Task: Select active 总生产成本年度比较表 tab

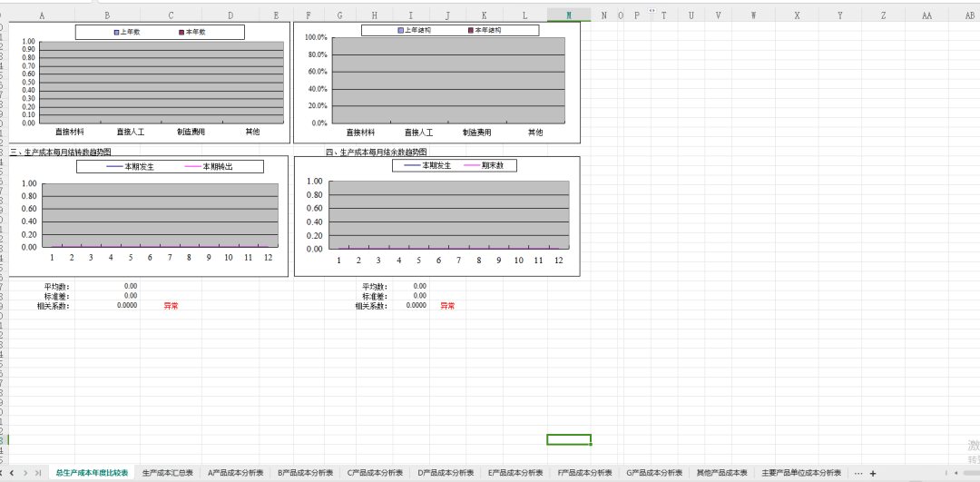Action: pos(92,473)
